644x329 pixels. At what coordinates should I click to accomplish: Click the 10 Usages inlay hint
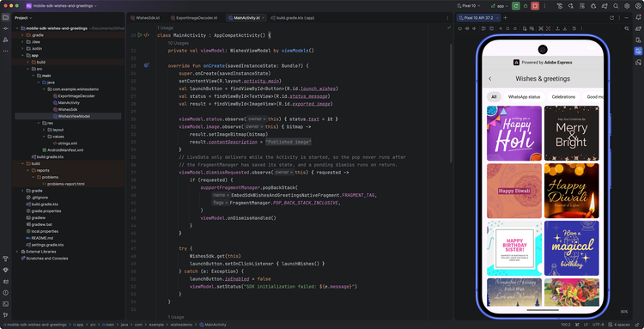[178, 43]
